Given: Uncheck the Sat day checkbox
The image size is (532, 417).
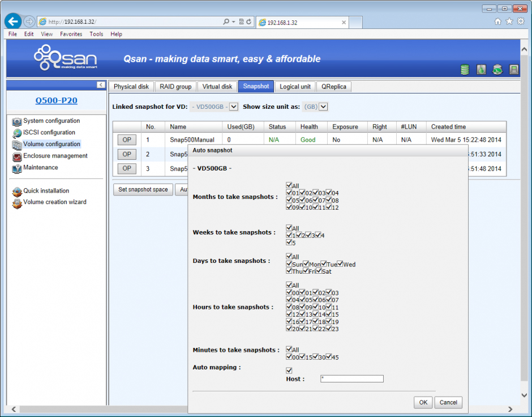Looking at the screenshot, I should [319, 271].
